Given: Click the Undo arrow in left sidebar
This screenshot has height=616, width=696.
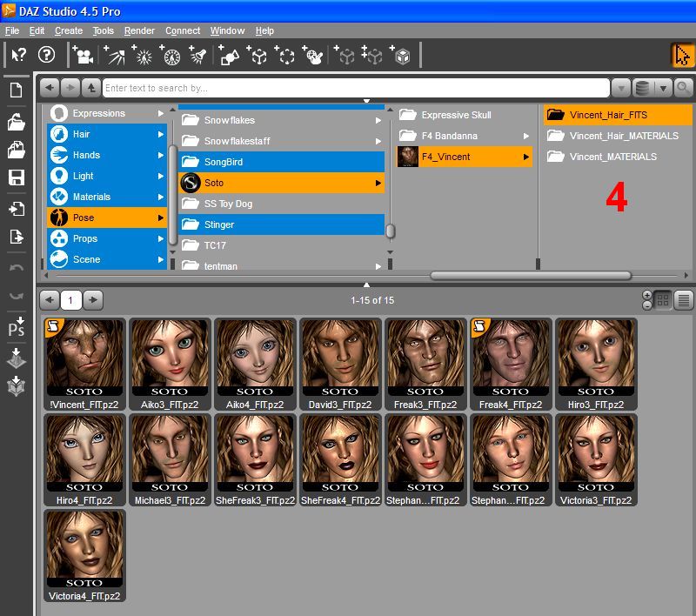Looking at the screenshot, I should (16, 268).
